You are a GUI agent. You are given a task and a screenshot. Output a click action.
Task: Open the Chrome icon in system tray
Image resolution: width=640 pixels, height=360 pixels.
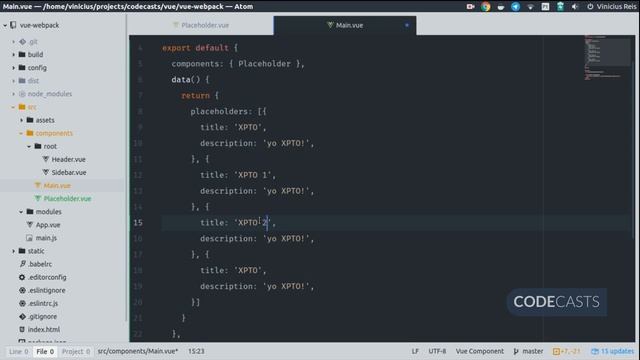485,7
